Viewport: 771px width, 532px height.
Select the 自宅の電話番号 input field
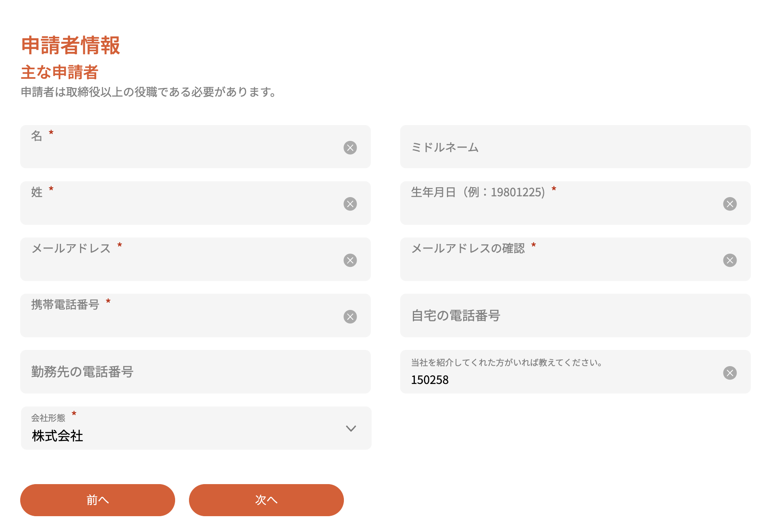point(575,315)
